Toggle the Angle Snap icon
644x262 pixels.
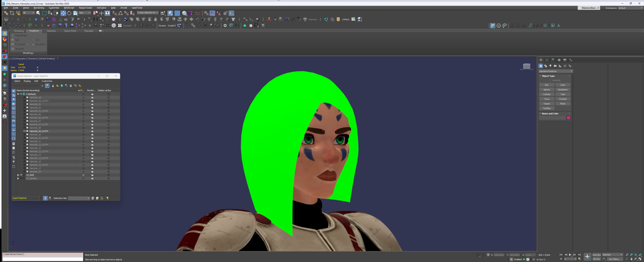[120, 13]
